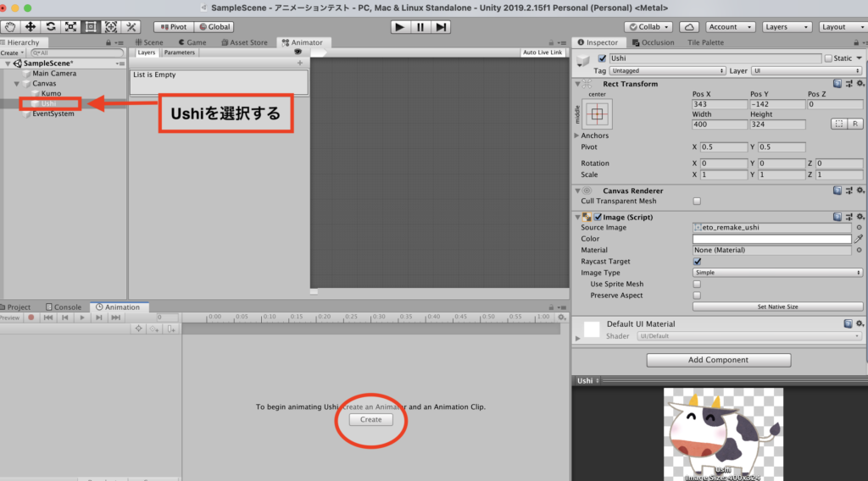The width and height of the screenshot is (868, 481).
Task: Select EventSystem in Hierarchy
Action: (53, 113)
